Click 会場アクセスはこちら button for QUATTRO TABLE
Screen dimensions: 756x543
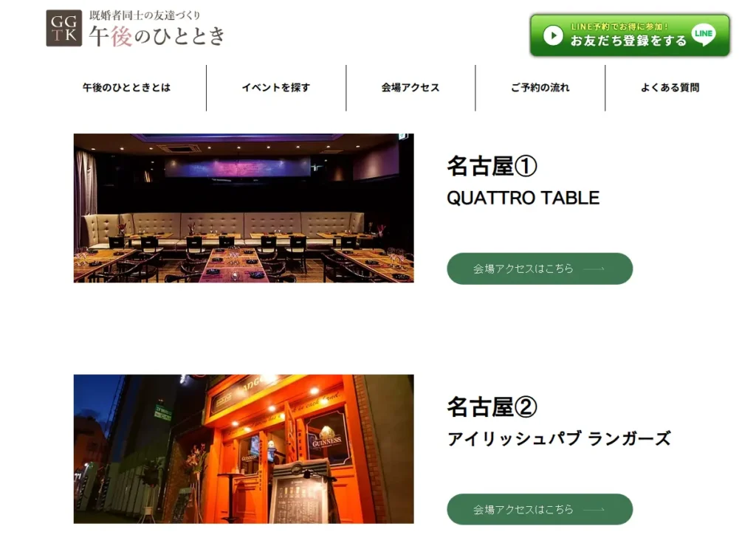tap(540, 269)
